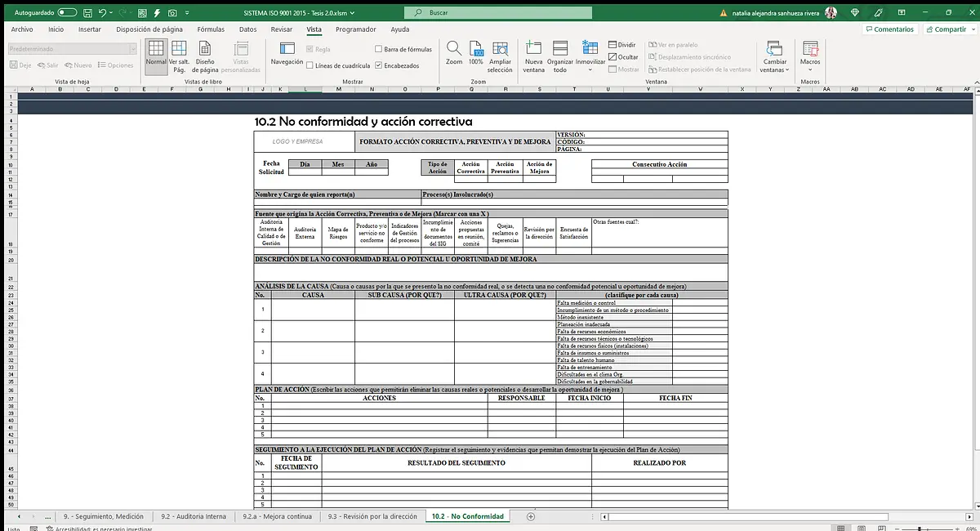Switch to Ver salt. Pág. view

click(x=179, y=55)
